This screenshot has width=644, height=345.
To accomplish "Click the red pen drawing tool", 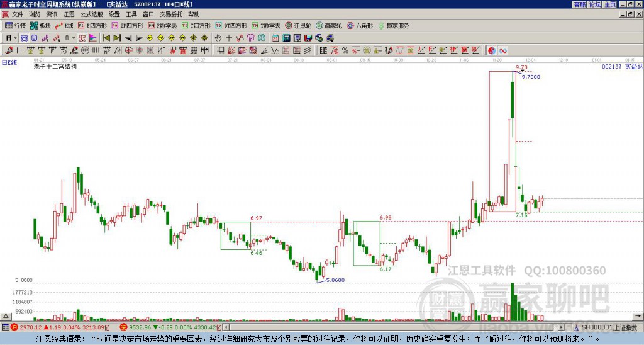I will click(9, 50).
